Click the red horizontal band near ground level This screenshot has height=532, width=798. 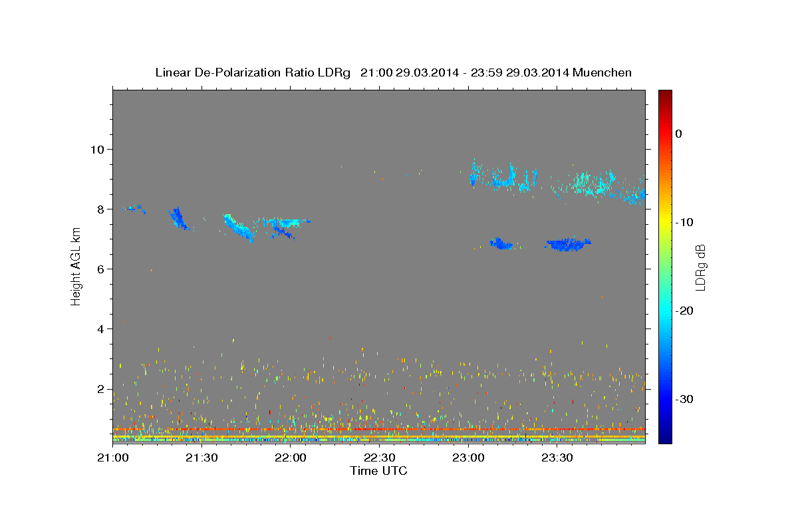[x=379, y=430]
